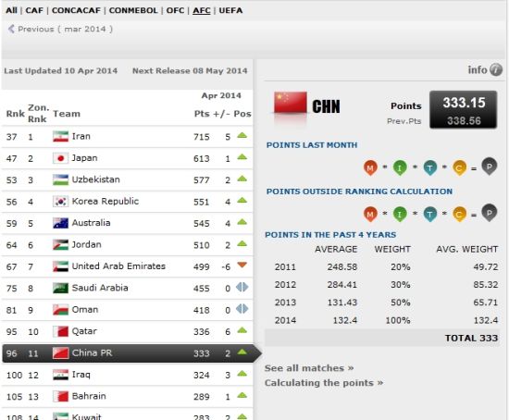The width and height of the screenshot is (509, 420).
Task: Switch to the UEFA tab
Action: 230,10
